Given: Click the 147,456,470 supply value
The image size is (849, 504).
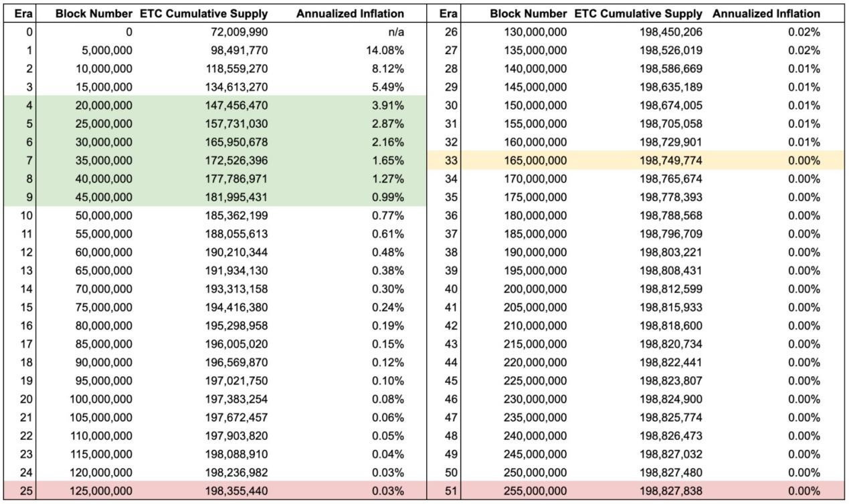Looking at the screenshot, I should tap(236, 106).
